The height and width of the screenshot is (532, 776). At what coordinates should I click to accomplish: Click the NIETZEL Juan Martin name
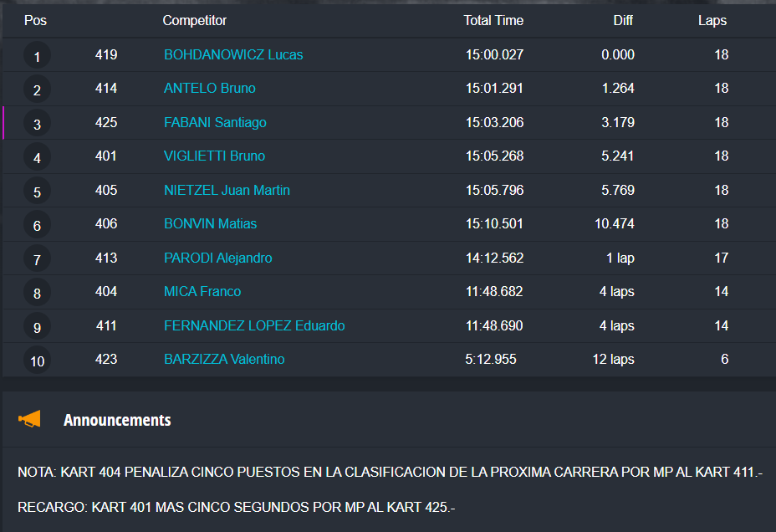click(x=227, y=191)
